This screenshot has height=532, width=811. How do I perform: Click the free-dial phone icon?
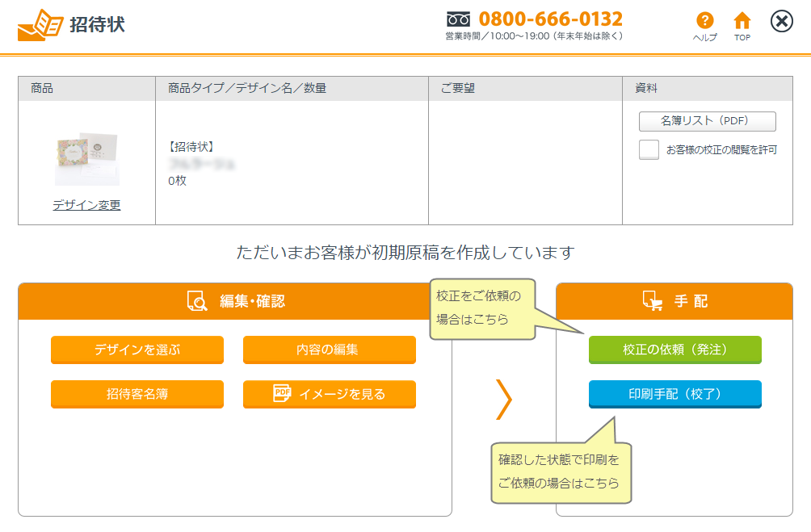pos(458,19)
